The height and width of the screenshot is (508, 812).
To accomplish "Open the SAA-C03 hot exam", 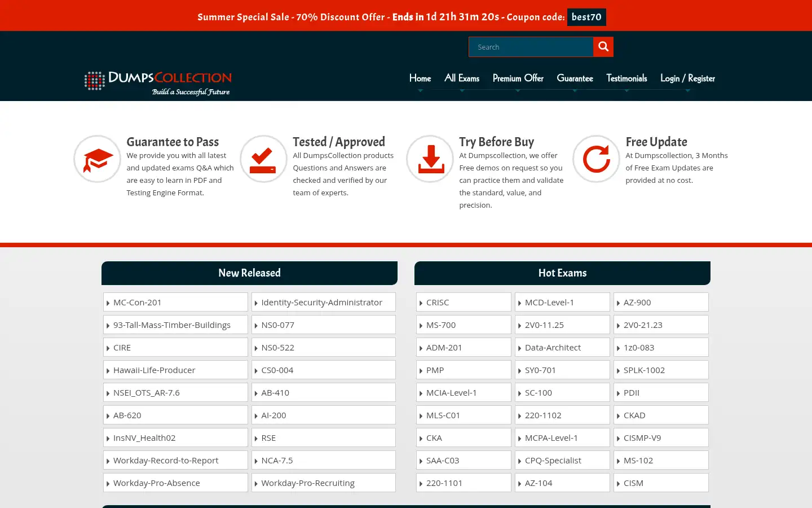I will tap(464, 460).
